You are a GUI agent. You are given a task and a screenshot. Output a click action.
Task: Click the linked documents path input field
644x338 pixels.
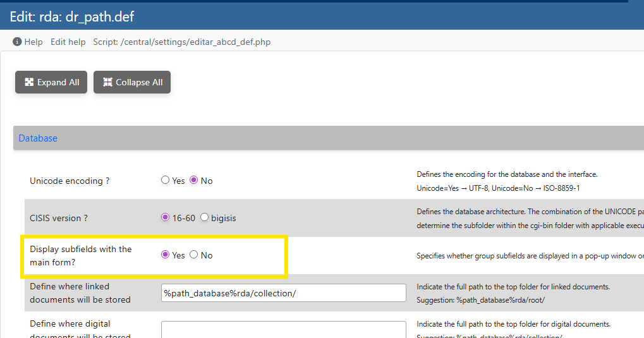point(283,293)
